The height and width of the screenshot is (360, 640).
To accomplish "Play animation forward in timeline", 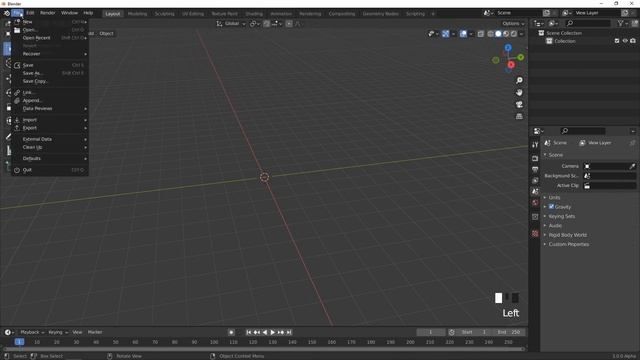I will coord(273,332).
